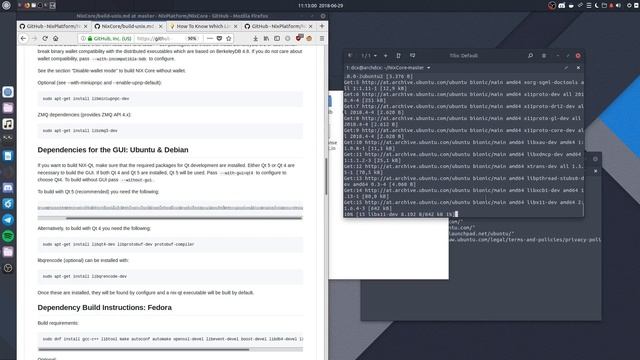640x360 pixels.
Task: Open uBlock shield extension icon
Action: point(299,38)
